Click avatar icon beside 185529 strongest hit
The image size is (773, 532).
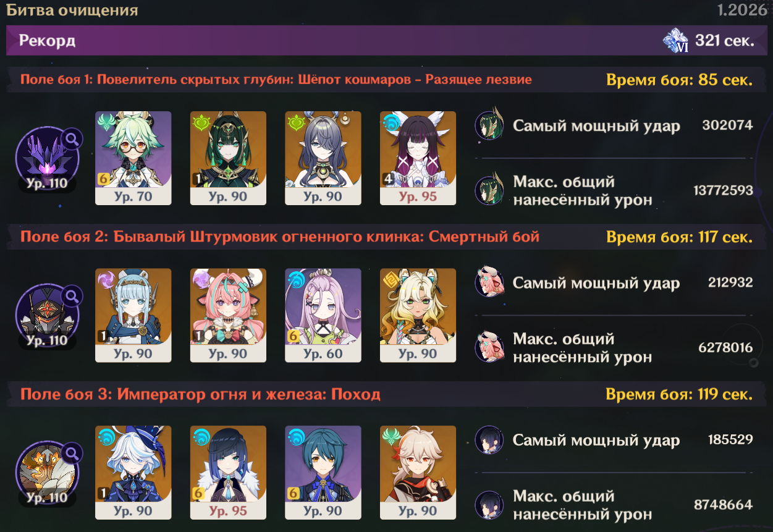[x=489, y=440]
